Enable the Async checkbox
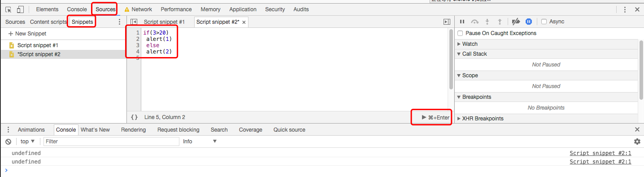The width and height of the screenshot is (644, 177). pyautogui.click(x=544, y=22)
